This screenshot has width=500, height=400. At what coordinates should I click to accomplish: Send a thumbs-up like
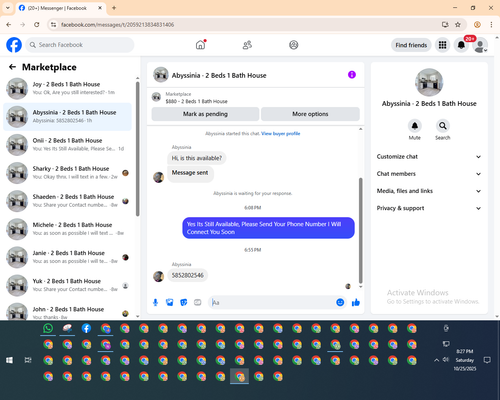tap(356, 302)
